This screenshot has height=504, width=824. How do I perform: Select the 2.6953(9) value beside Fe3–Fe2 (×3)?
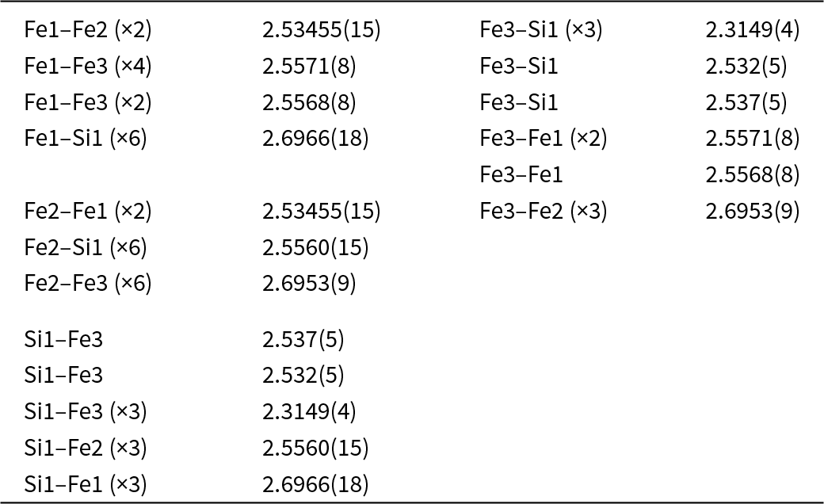(x=752, y=212)
